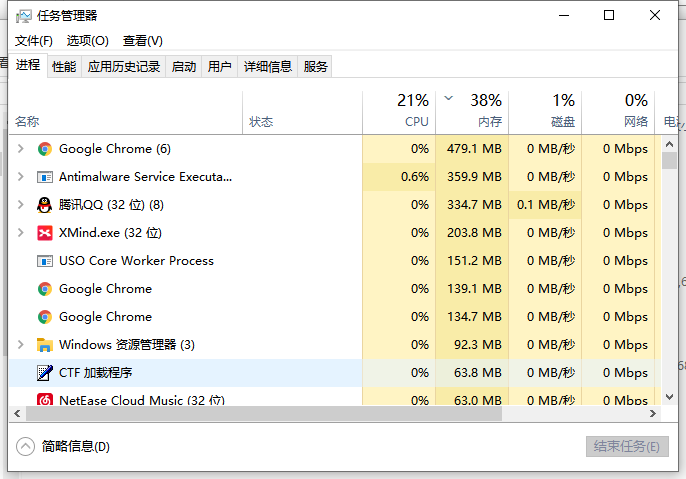The width and height of the screenshot is (686, 479).
Task: Open the 启动 tab
Action: tap(184, 66)
